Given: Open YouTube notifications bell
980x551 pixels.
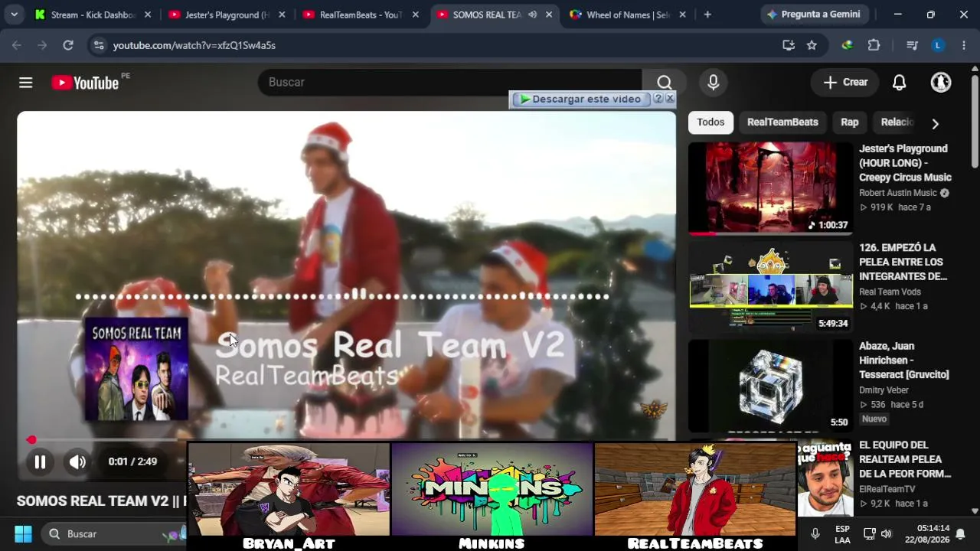Looking at the screenshot, I should (900, 83).
